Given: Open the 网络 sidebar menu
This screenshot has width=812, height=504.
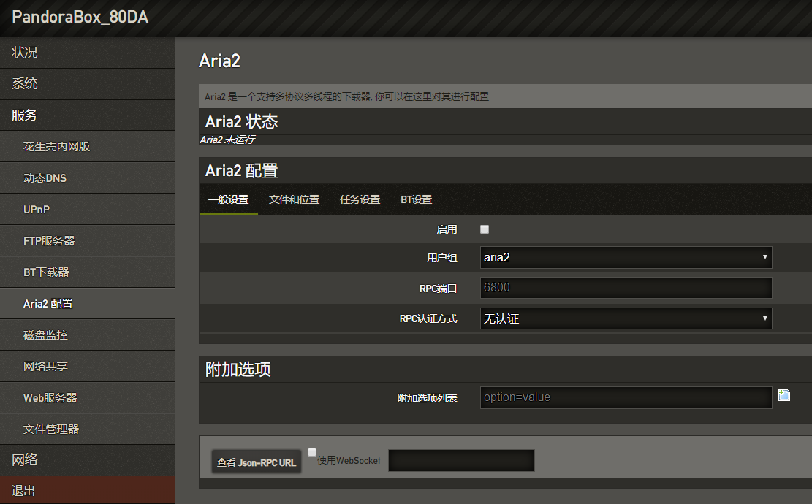Looking at the screenshot, I should 88,460.
